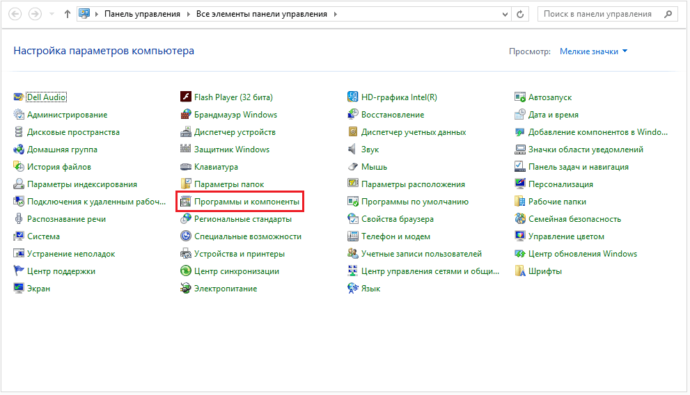Go up one level with Up arrow
This screenshot has width=690, height=395.
tap(67, 14)
